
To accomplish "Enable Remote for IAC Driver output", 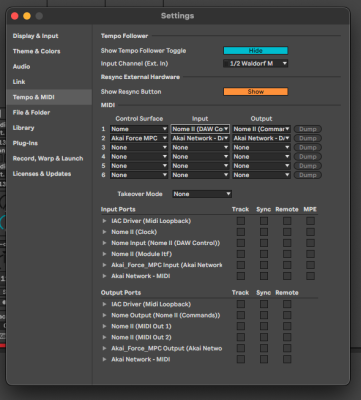I will pos(287,304).
